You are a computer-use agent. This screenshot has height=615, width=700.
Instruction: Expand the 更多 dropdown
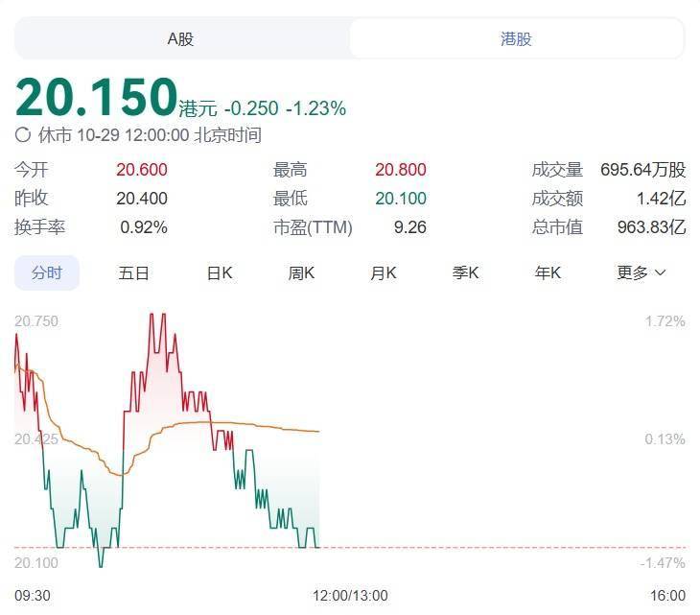(x=641, y=272)
